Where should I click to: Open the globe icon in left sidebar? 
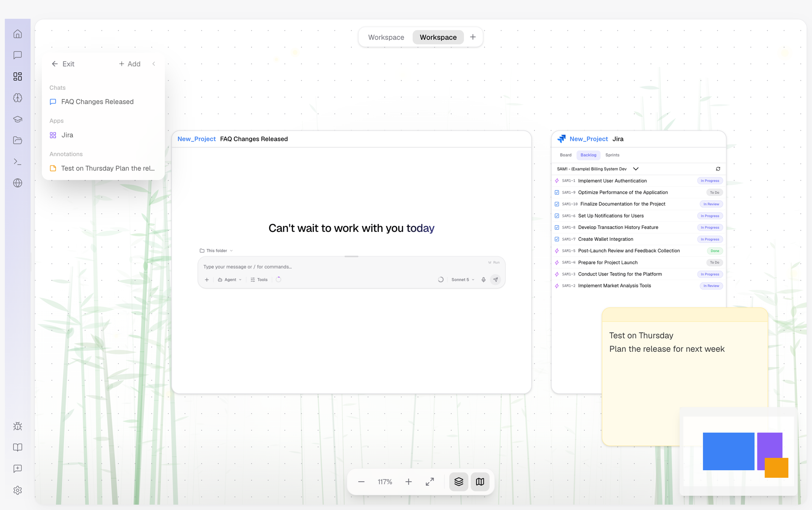(x=17, y=183)
